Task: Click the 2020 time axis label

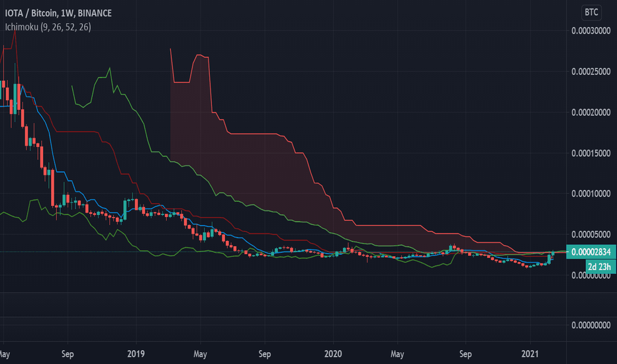Action: click(333, 354)
